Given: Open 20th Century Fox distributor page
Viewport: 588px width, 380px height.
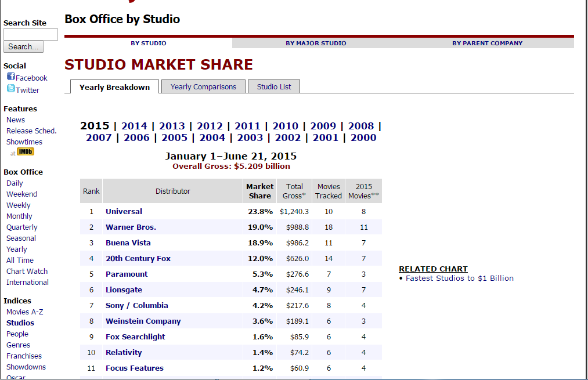Looking at the screenshot, I should pos(138,259).
